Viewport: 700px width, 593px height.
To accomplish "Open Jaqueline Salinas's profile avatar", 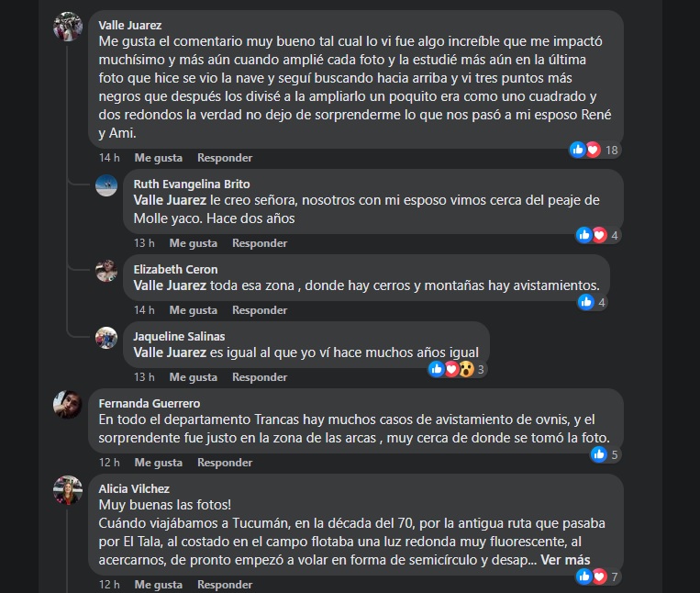I will [106, 338].
